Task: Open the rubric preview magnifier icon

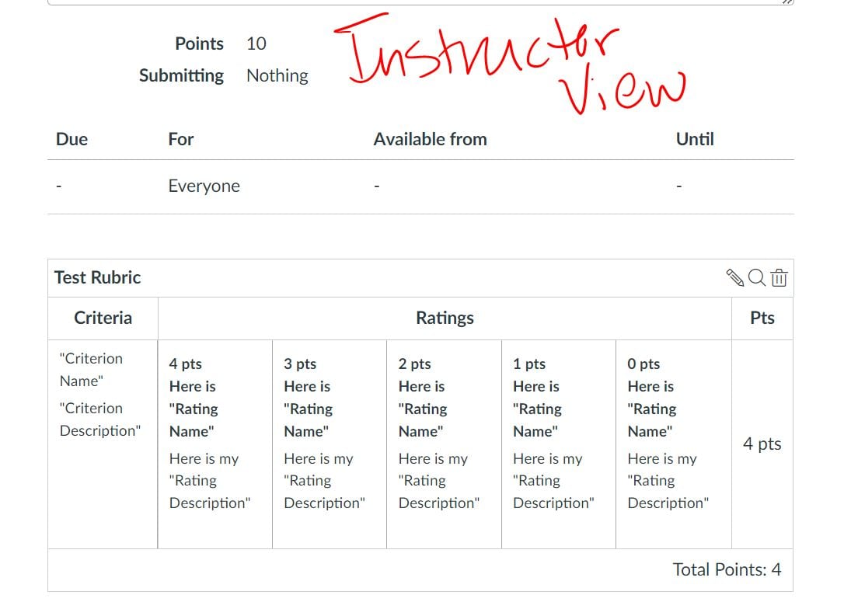Action: [x=758, y=277]
